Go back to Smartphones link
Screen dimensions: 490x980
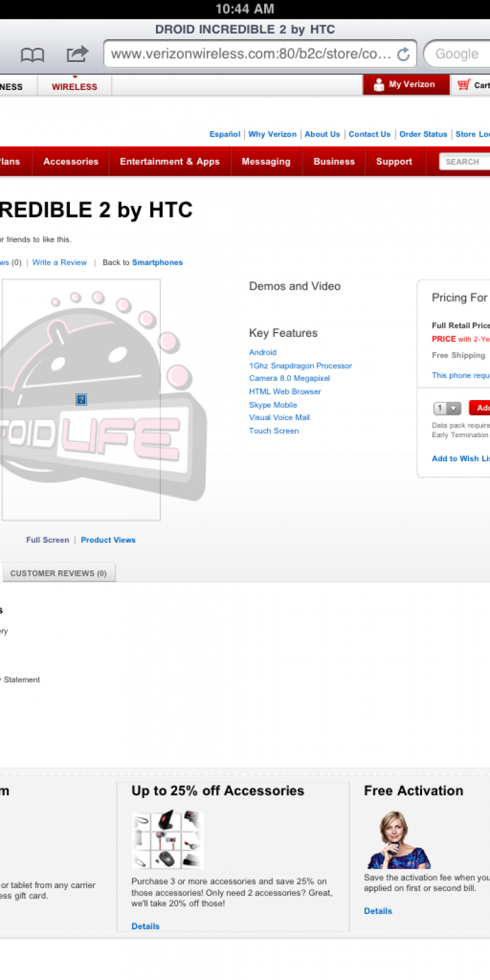[x=157, y=262]
